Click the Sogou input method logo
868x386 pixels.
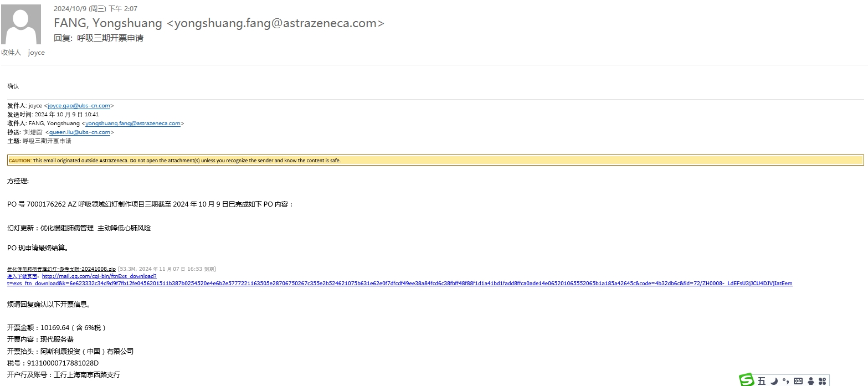click(747, 380)
